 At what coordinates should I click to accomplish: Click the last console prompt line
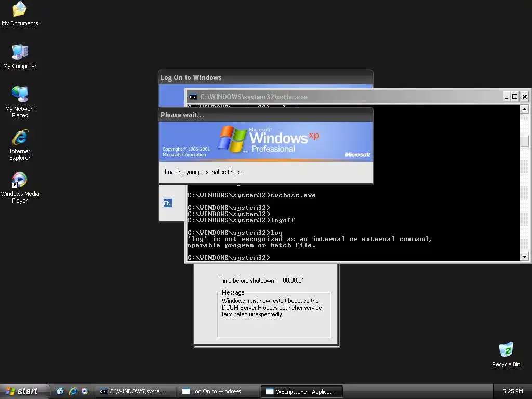(x=229, y=258)
